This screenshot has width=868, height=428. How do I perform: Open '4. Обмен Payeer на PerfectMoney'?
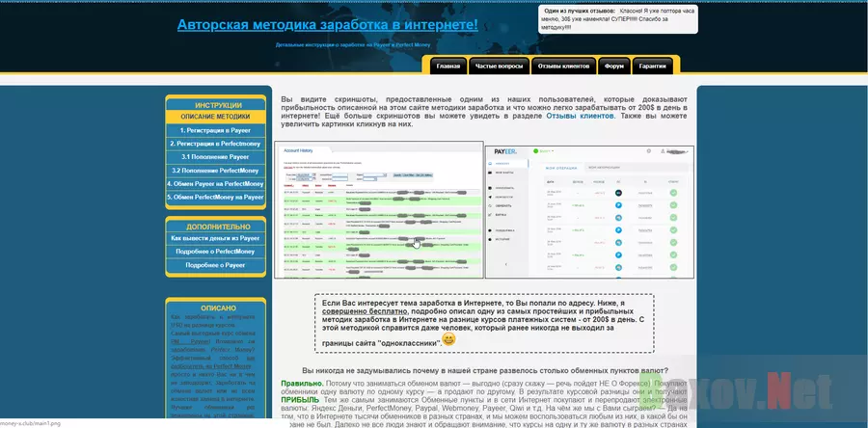click(x=215, y=183)
